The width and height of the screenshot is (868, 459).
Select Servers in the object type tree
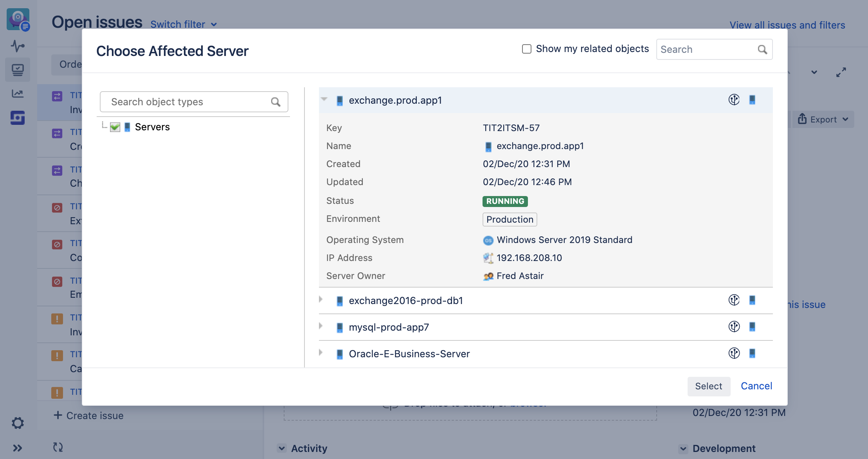click(x=152, y=127)
